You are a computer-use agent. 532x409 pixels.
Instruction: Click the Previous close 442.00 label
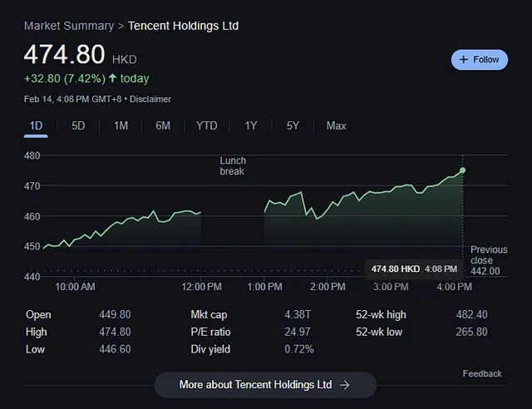(489, 260)
